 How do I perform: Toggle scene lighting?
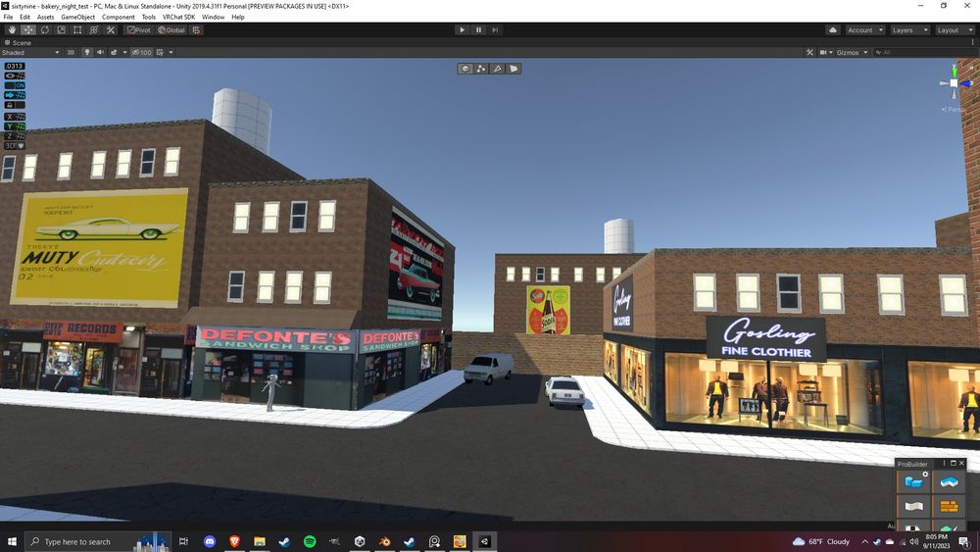coord(87,53)
